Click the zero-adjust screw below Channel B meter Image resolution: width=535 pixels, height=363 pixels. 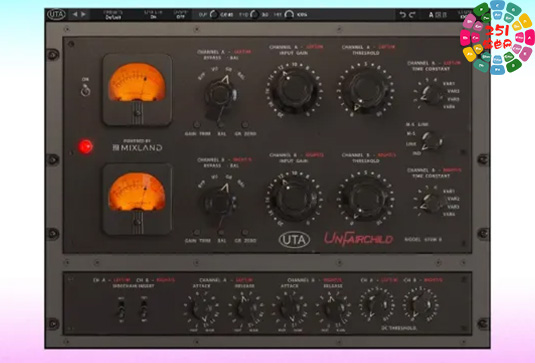pyautogui.click(x=138, y=222)
